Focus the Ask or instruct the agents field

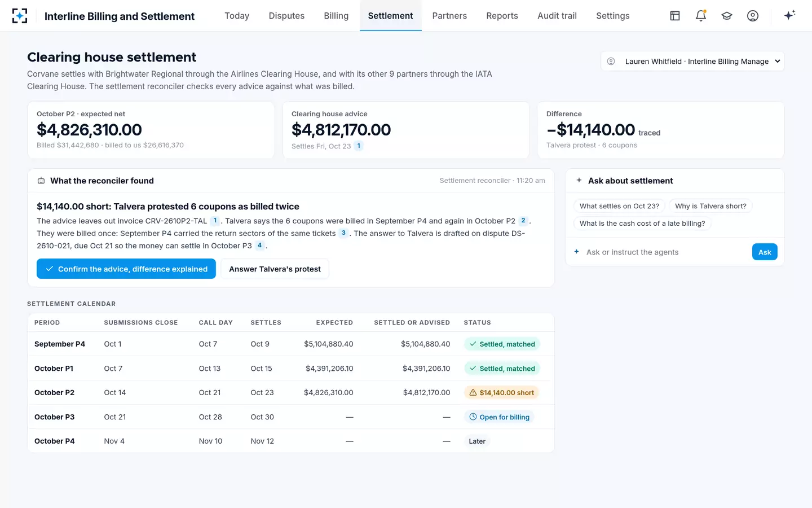665,252
